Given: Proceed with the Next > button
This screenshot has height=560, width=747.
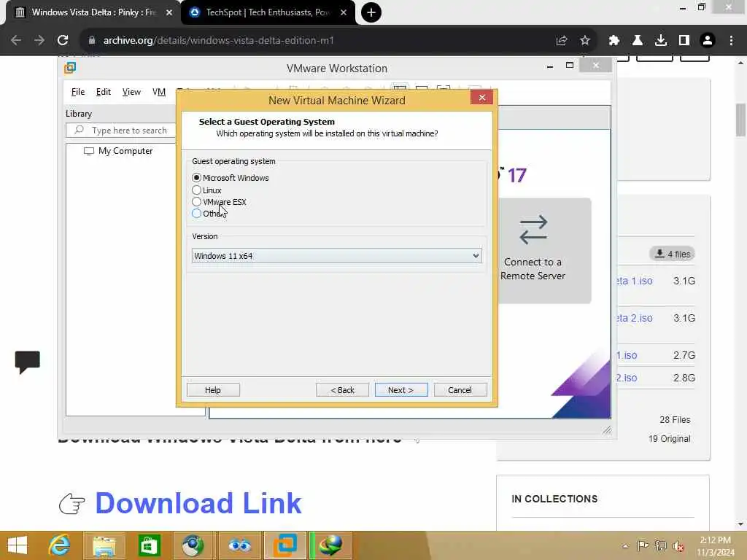Looking at the screenshot, I should [x=400, y=390].
